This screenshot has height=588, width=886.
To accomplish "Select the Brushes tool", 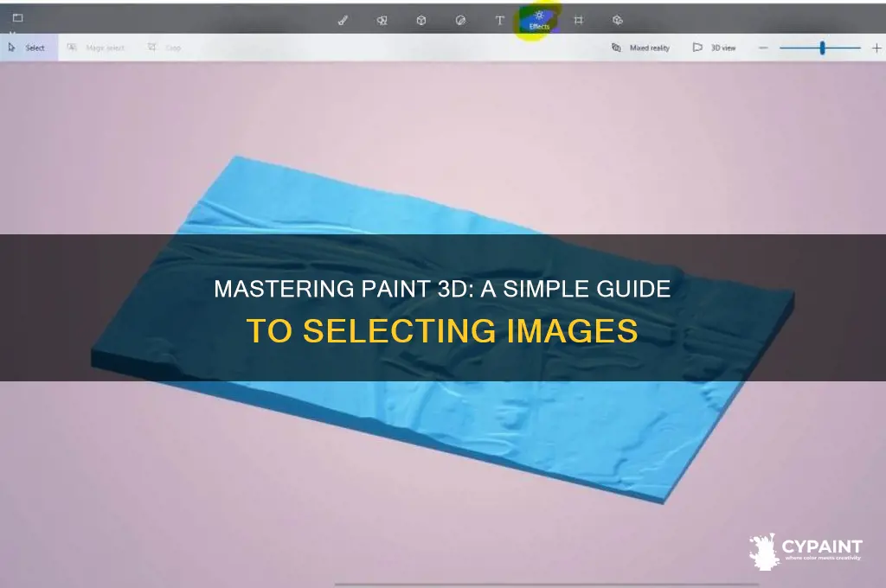I will (x=343, y=21).
